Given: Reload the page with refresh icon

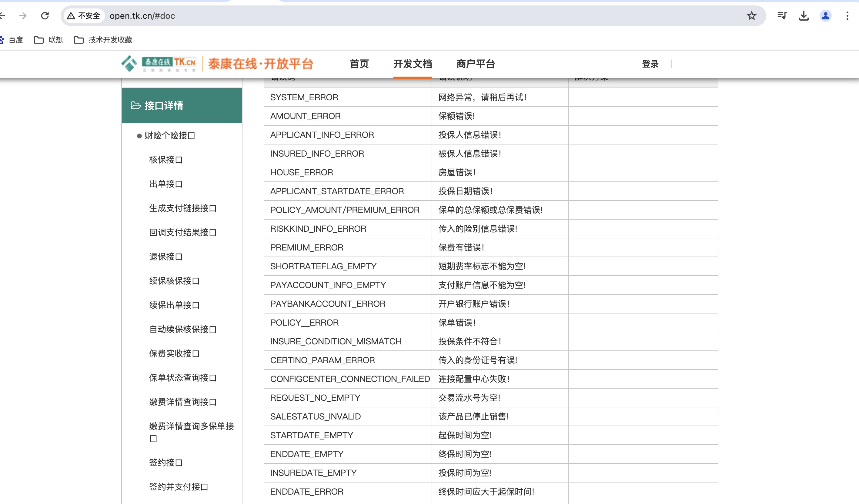Looking at the screenshot, I should [45, 16].
